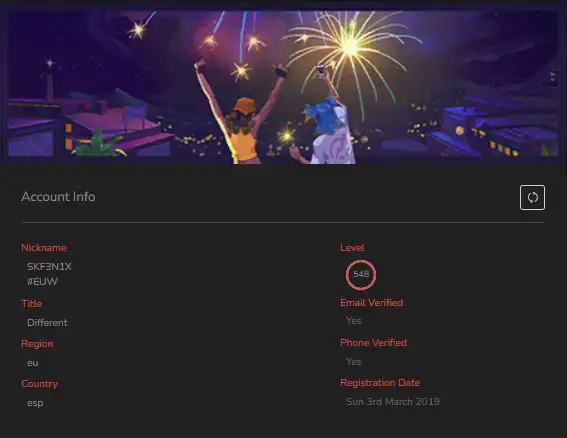This screenshot has height=438, width=567.
Task: Click the Phone Verified Yes value
Action: (353, 362)
